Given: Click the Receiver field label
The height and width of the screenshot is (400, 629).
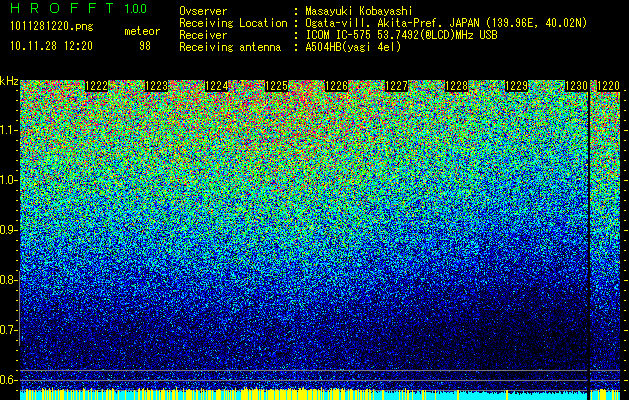Looking at the screenshot, I should point(203,35).
